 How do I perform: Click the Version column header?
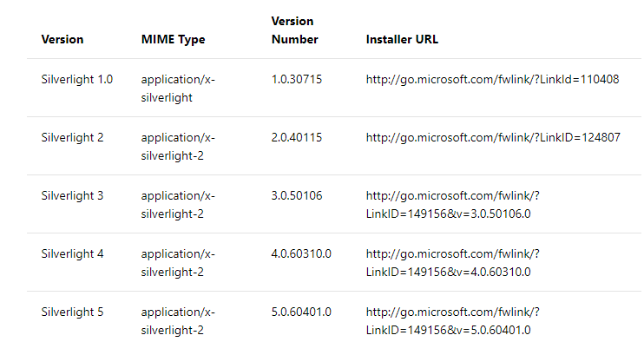click(62, 39)
